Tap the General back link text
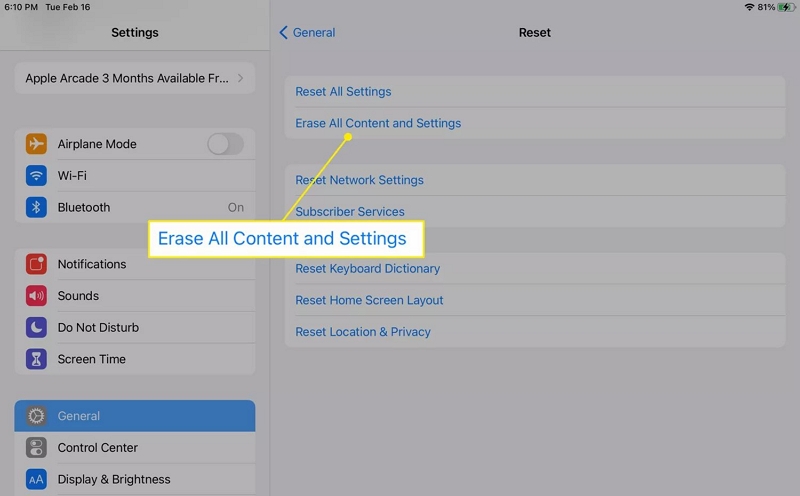The width and height of the screenshot is (800, 496). (314, 33)
